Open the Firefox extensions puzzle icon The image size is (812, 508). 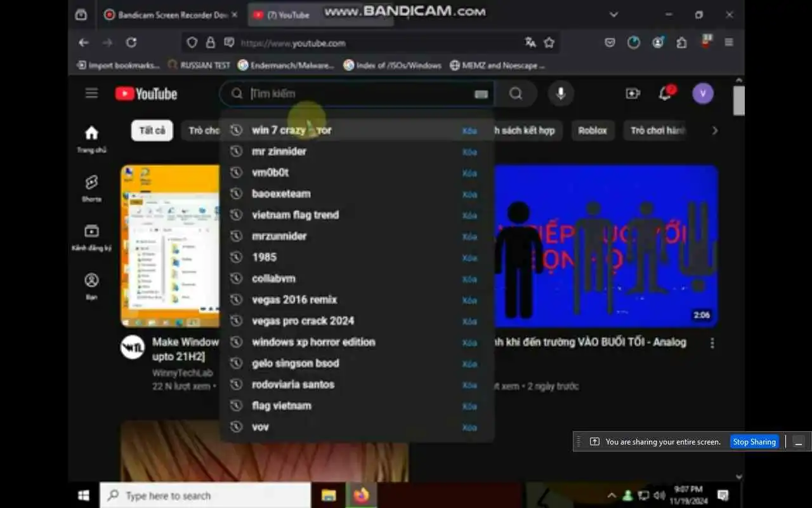point(681,43)
